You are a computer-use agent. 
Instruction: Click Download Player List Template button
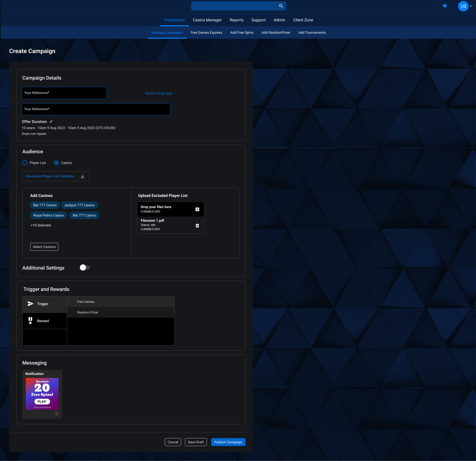tap(56, 176)
